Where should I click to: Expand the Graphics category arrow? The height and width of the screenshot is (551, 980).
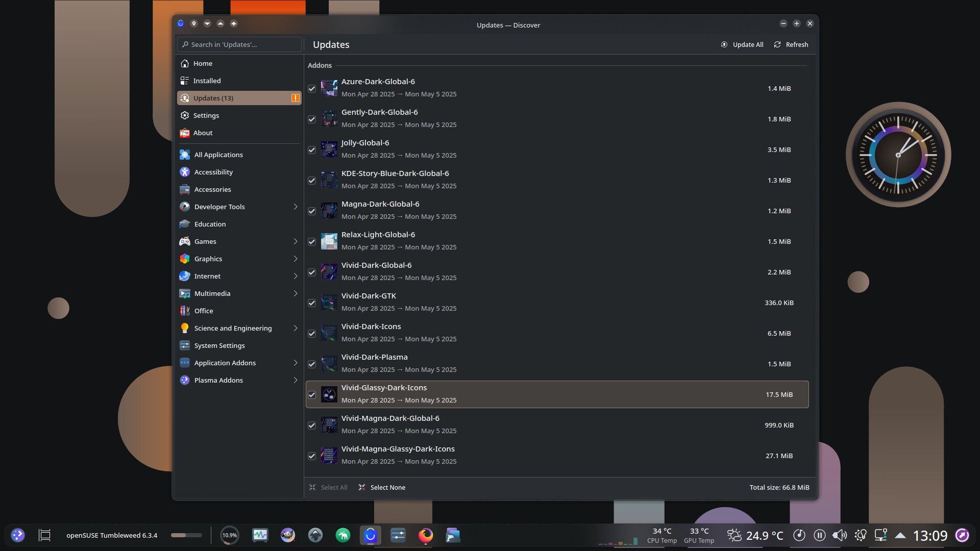click(x=295, y=259)
